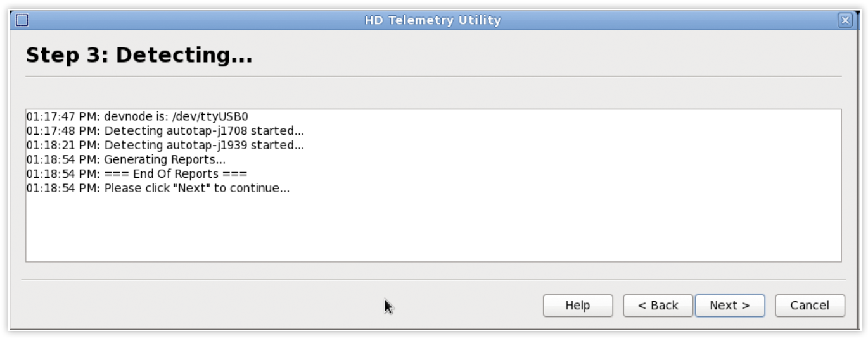Click the Generating Reports log entry

tap(125, 159)
